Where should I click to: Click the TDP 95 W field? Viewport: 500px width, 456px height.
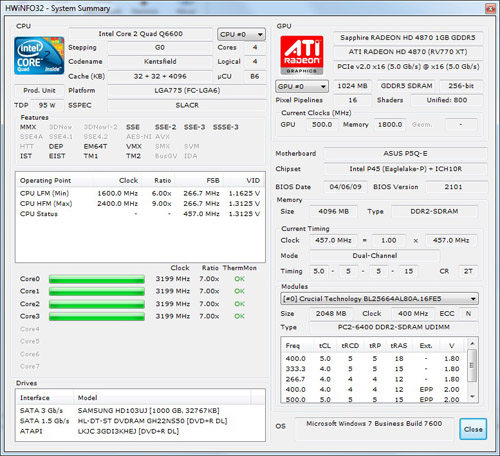47,105
